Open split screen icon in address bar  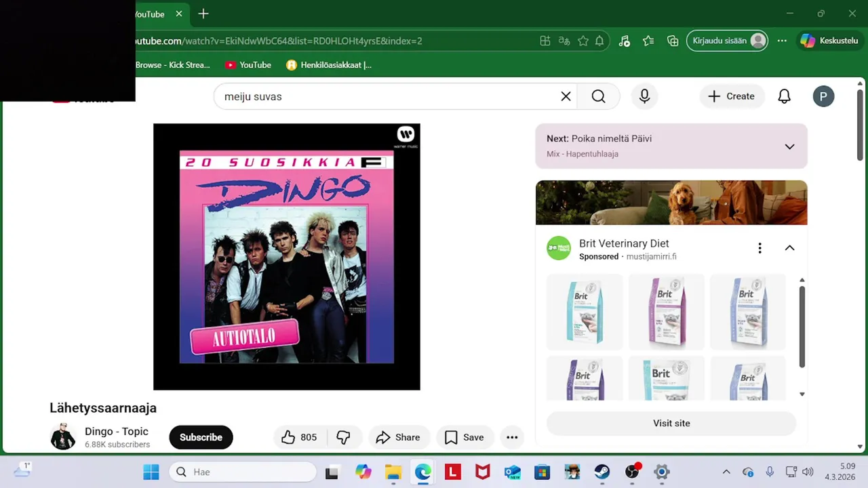pos(545,41)
